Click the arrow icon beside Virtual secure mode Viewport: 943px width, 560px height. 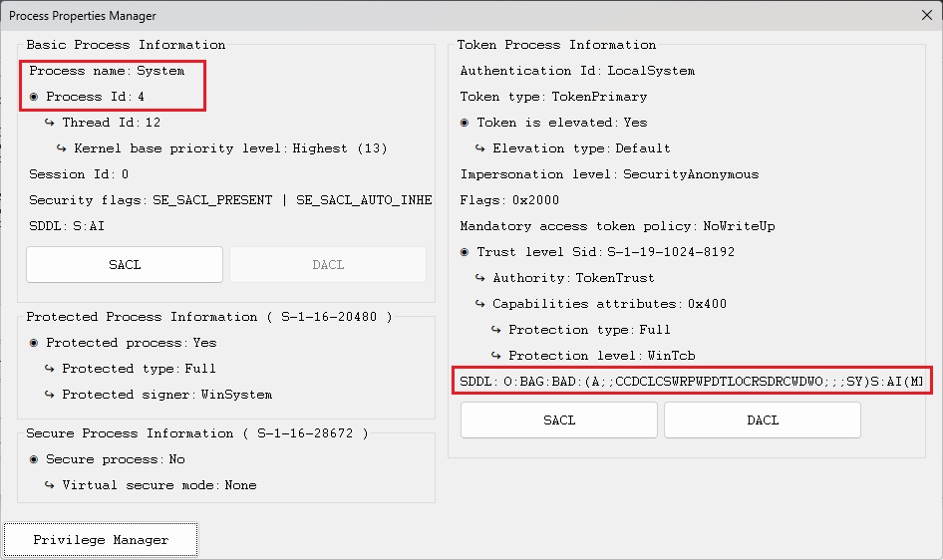click(51, 485)
